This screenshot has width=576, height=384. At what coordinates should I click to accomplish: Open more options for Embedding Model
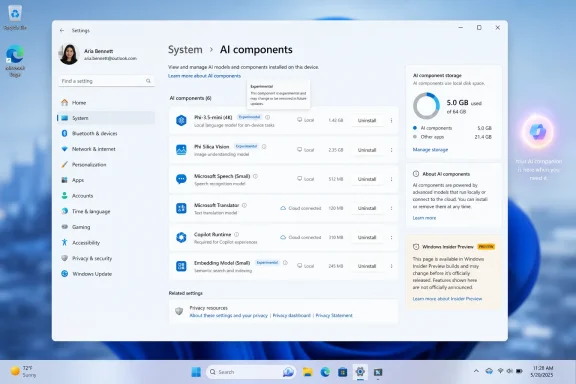coord(391,266)
